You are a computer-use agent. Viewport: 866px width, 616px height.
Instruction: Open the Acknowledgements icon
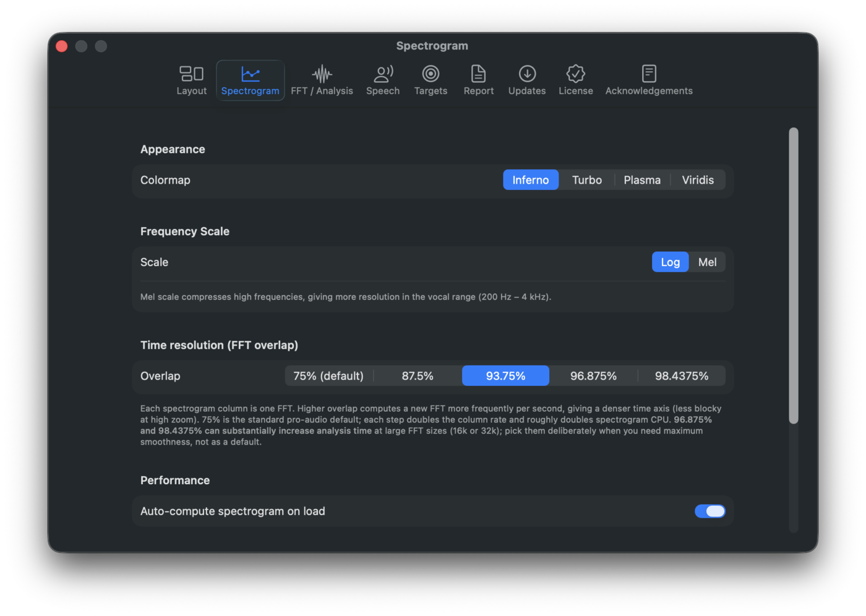[649, 80]
